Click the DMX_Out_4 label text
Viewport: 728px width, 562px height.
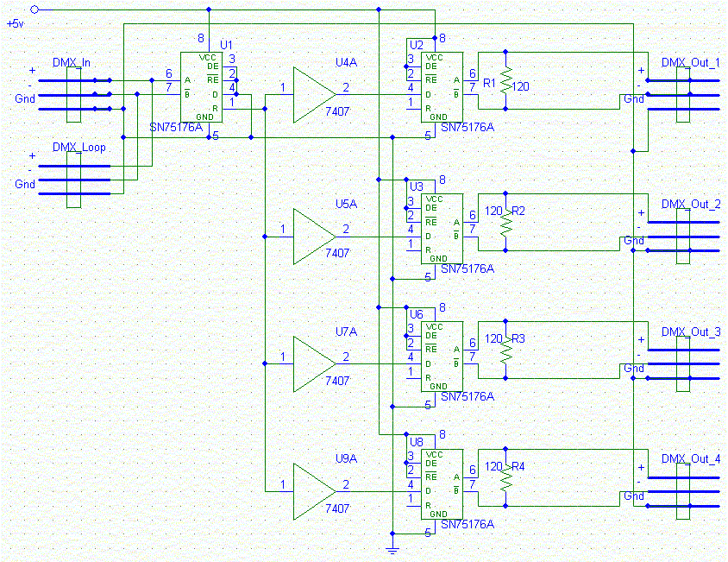(x=691, y=459)
